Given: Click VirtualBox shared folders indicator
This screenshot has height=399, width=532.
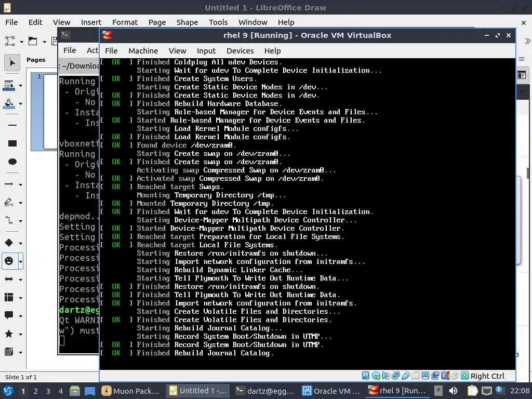Looking at the screenshot, I should [x=415, y=376].
